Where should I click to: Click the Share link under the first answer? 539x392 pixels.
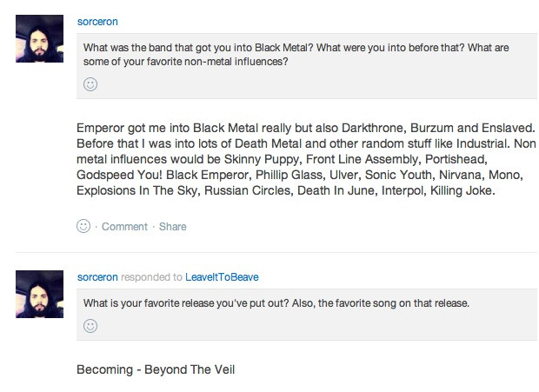[x=172, y=227]
